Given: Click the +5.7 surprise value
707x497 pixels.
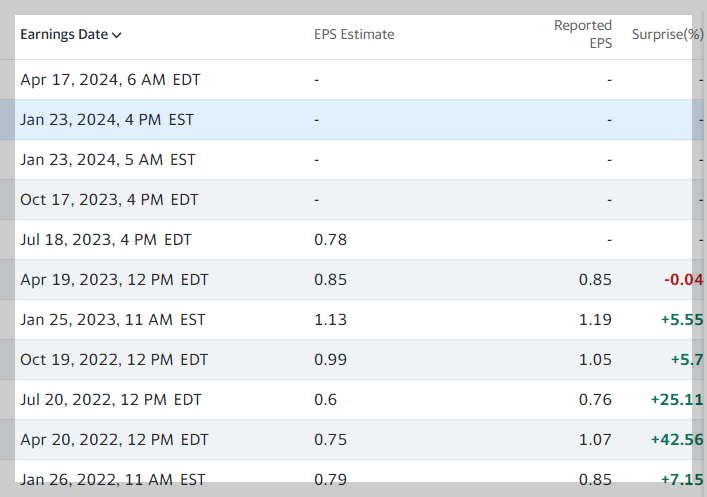Looking at the screenshot, I should click(687, 360).
